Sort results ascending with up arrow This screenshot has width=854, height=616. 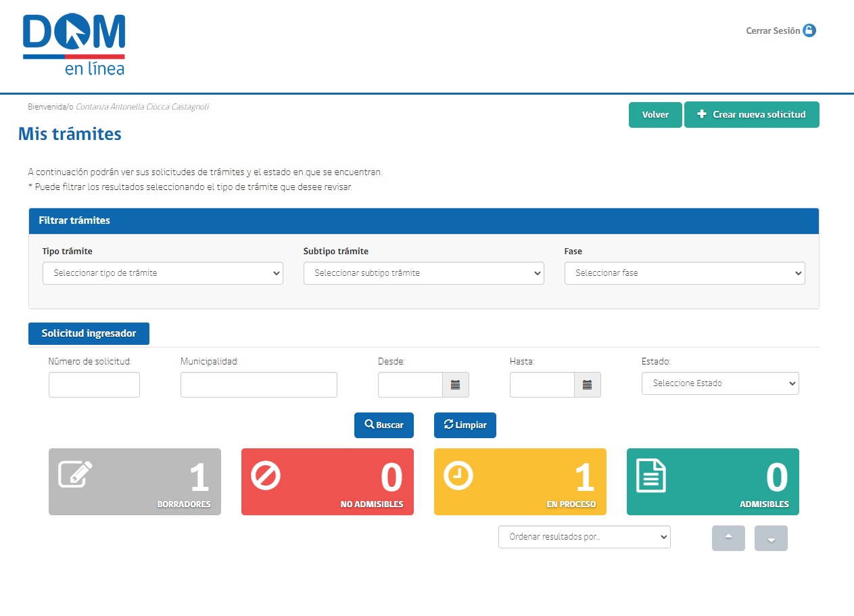pos(728,538)
